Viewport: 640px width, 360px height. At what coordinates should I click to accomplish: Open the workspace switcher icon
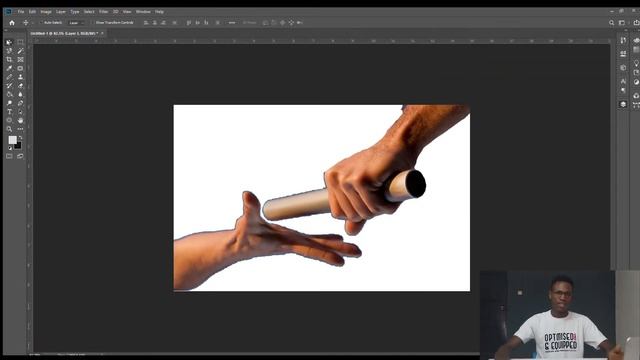622,23
